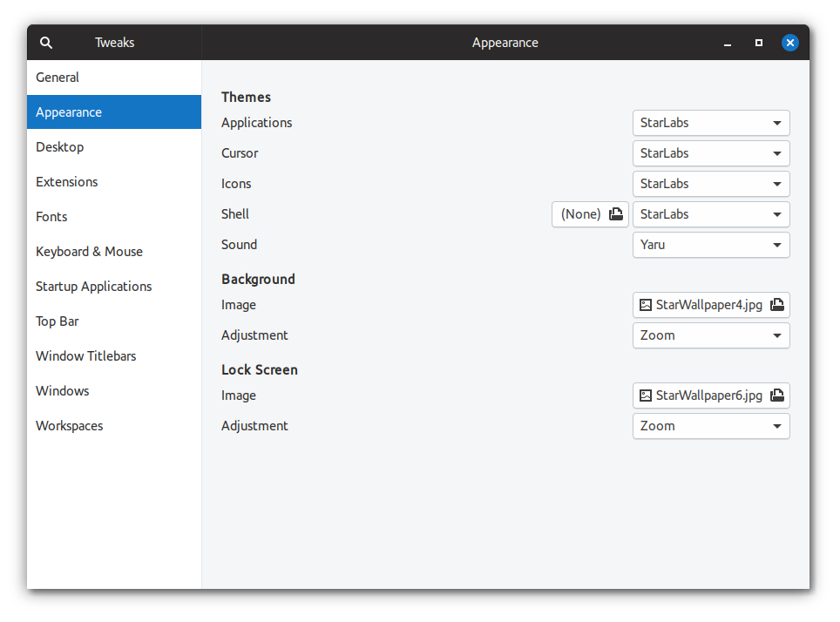Screen dimensions: 840x622
Task: Click the Adjustment label under Lock Screen
Action: coord(254,427)
